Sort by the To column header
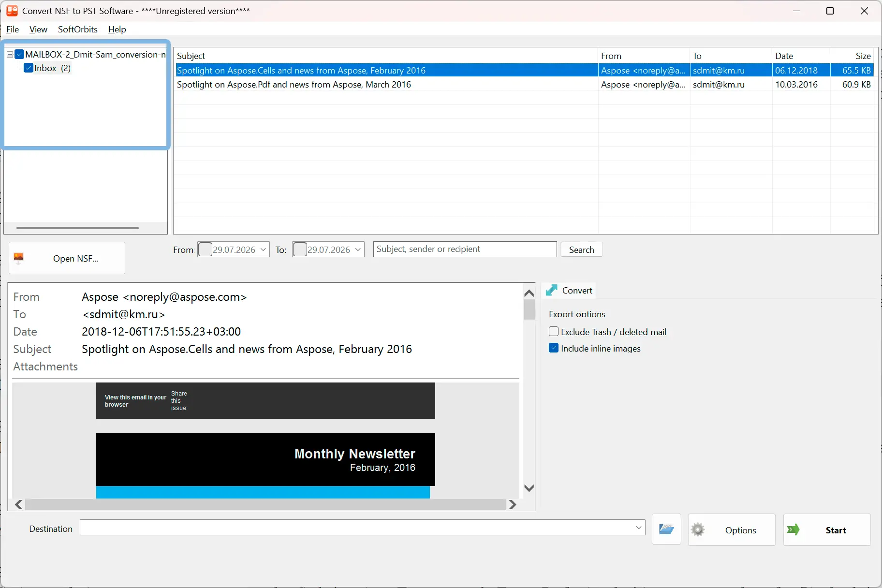The width and height of the screenshot is (882, 588). pos(731,56)
